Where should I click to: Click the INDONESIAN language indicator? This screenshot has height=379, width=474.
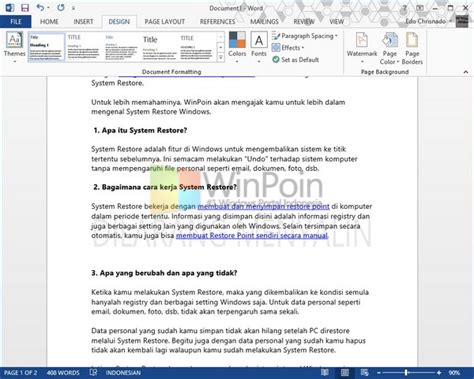(123, 373)
